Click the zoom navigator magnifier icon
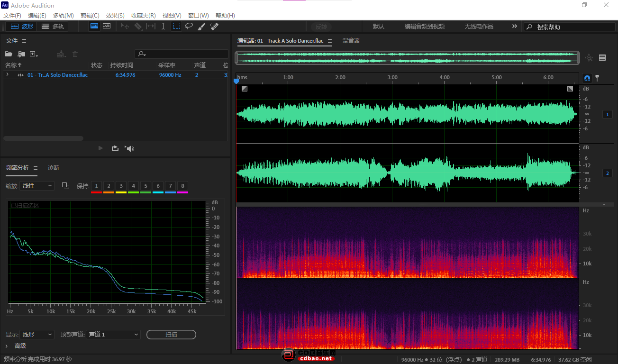 (589, 58)
